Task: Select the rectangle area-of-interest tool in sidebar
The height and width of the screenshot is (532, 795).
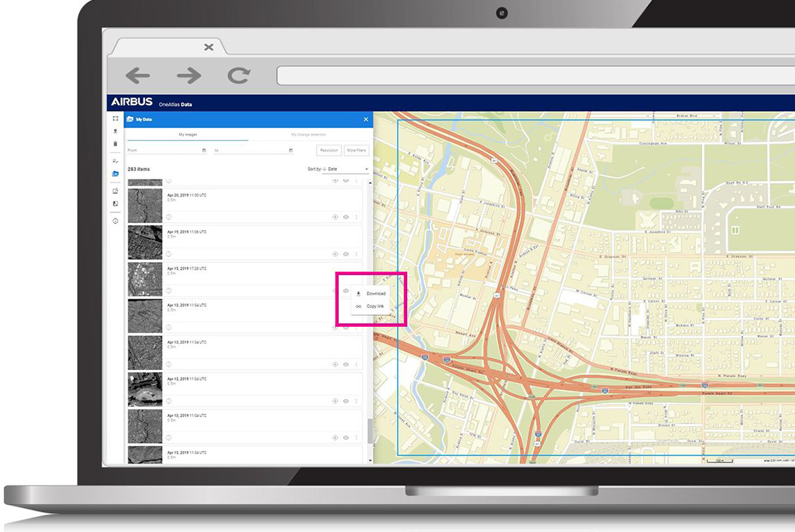Action: pyautogui.click(x=115, y=118)
